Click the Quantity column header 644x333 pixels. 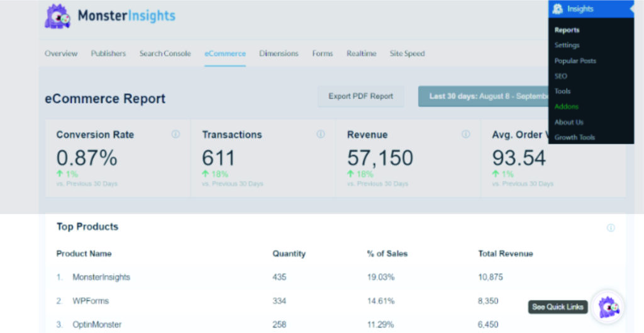click(289, 254)
